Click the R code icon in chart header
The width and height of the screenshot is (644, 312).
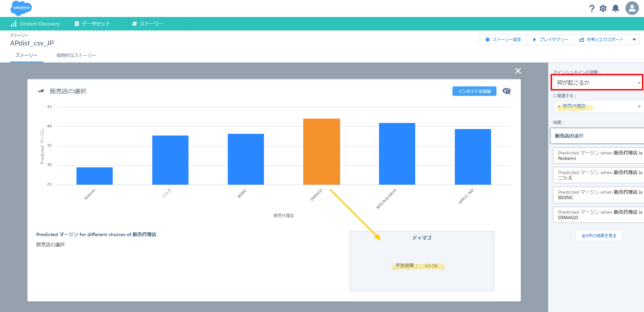click(507, 91)
